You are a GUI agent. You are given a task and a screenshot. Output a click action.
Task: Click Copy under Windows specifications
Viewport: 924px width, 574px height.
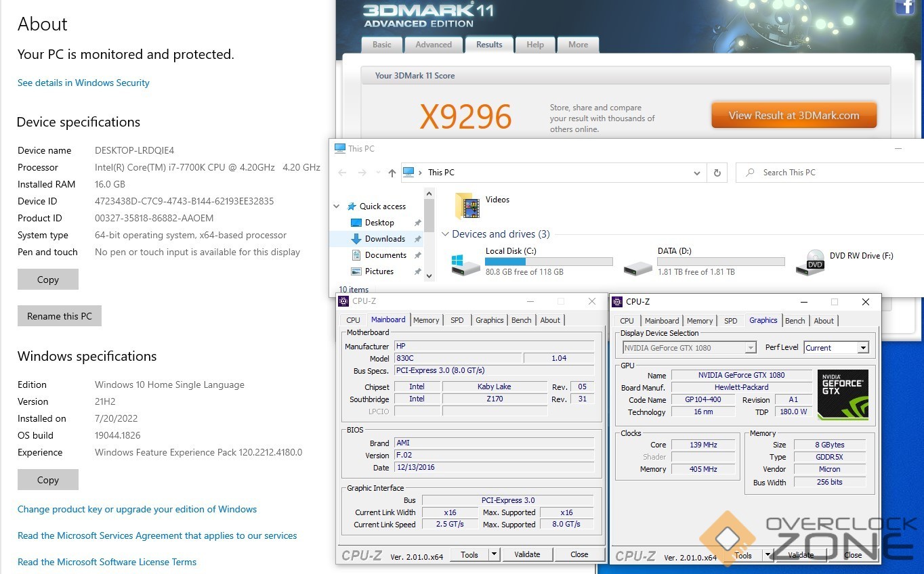[x=48, y=480]
